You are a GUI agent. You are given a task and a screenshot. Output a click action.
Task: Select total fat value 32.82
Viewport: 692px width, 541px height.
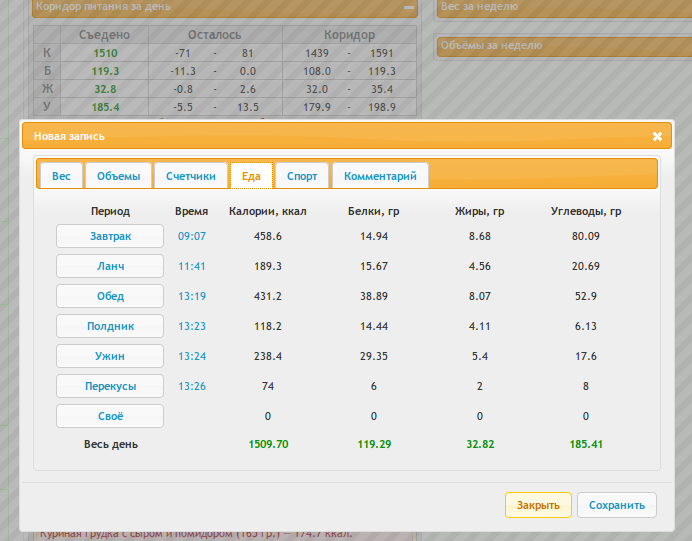coord(480,444)
